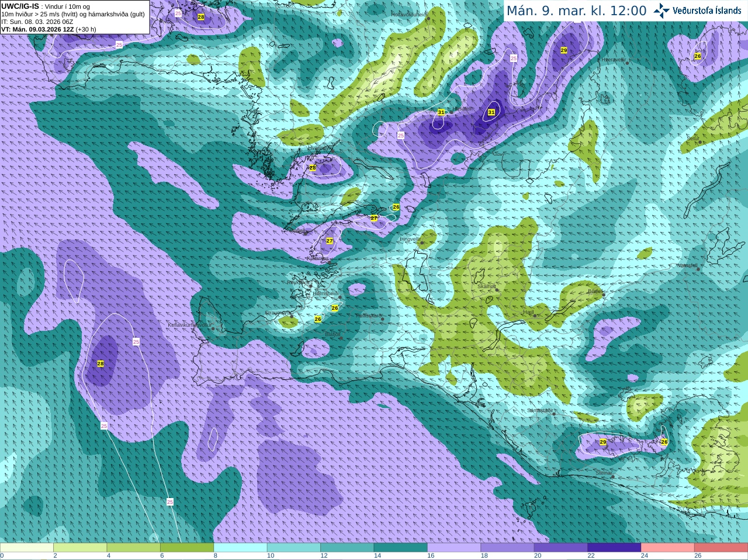This screenshot has height=560, width=748.
Task: Click the Reykjavík station label
Action: coord(298,282)
